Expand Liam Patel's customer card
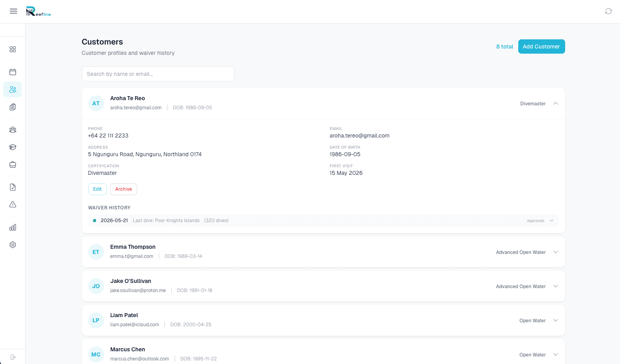620x364 pixels. point(556,320)
